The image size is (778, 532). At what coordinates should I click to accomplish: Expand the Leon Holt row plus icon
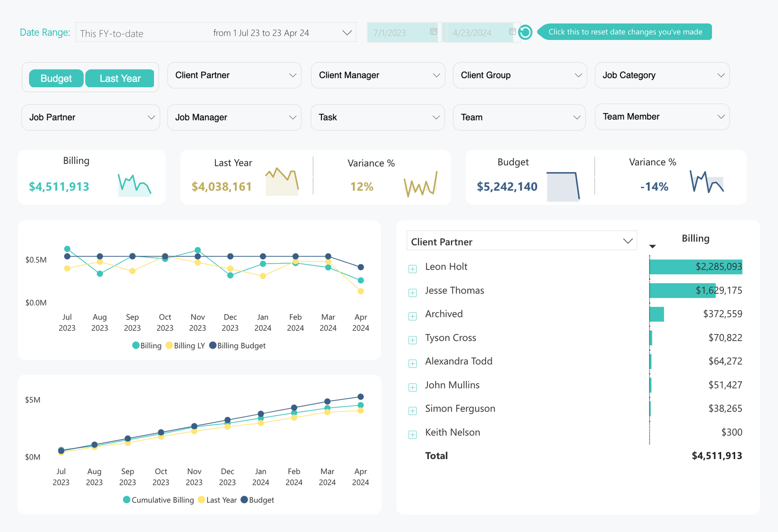point(413,269)
